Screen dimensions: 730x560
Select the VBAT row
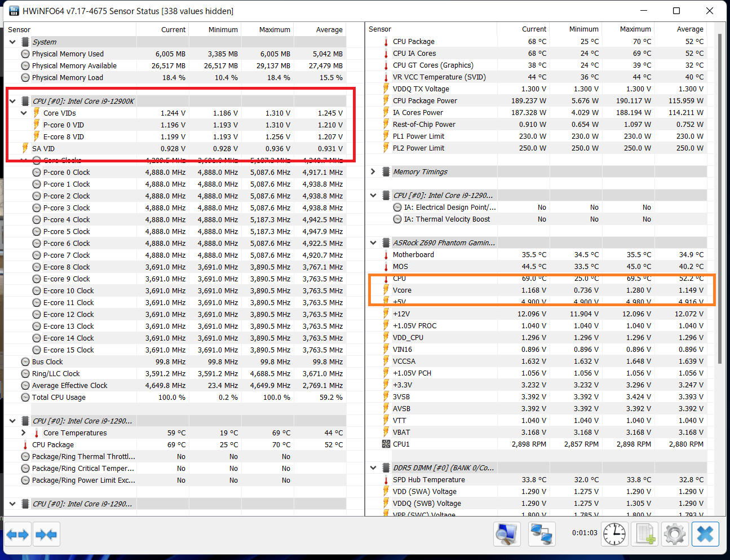pos(536,433)
